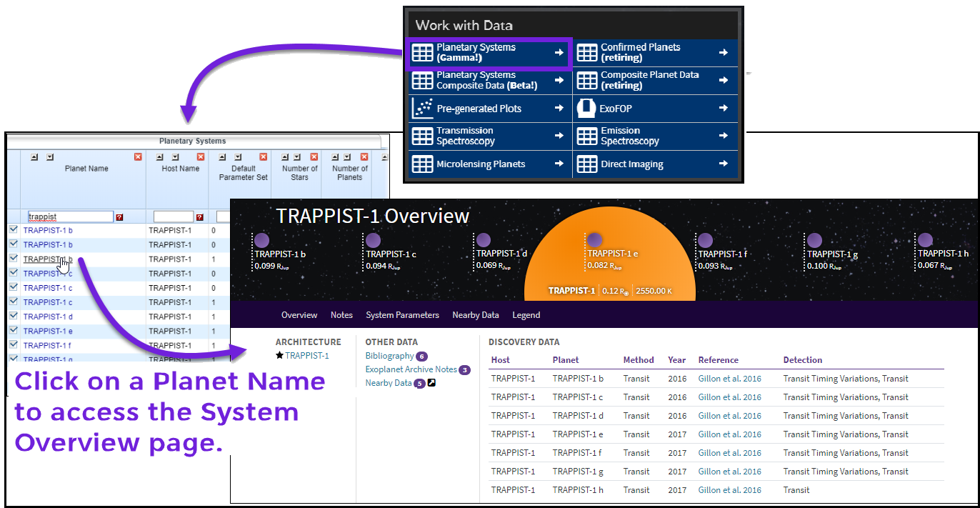Click table icon beside Emission Spectroscopy

tap(587, 136)
